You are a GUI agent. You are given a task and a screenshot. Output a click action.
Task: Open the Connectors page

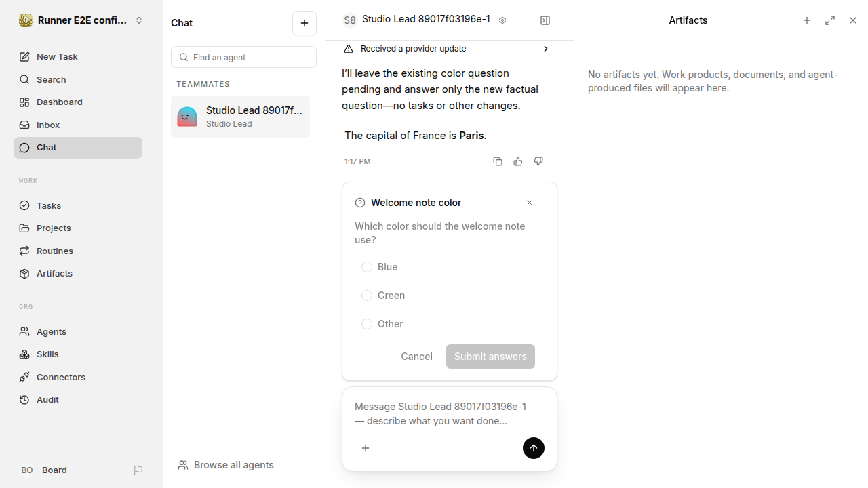point(78,377)
